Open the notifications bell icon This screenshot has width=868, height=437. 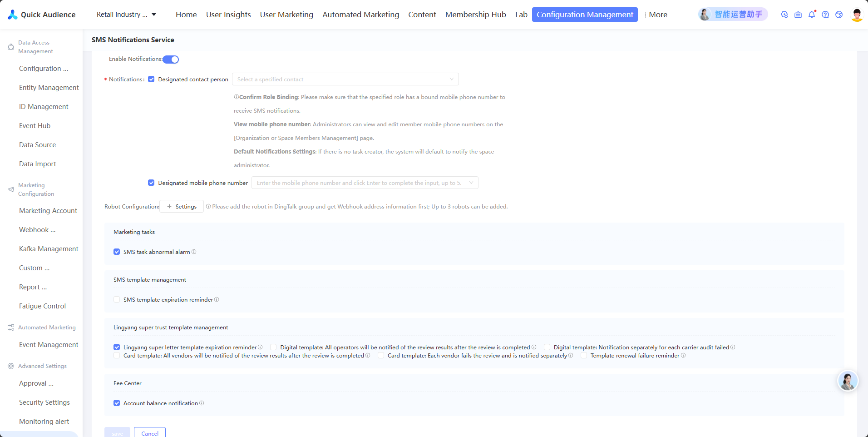pyautogui.click(x=812, y=15)
